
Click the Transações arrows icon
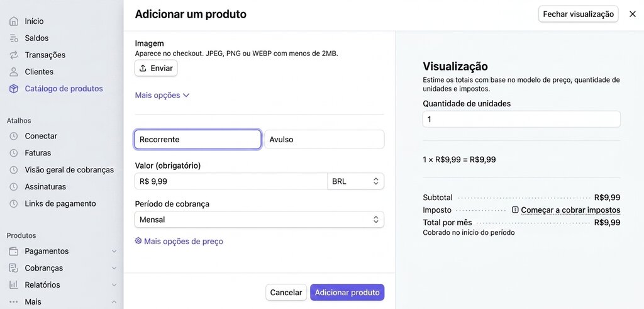[14, 55]
